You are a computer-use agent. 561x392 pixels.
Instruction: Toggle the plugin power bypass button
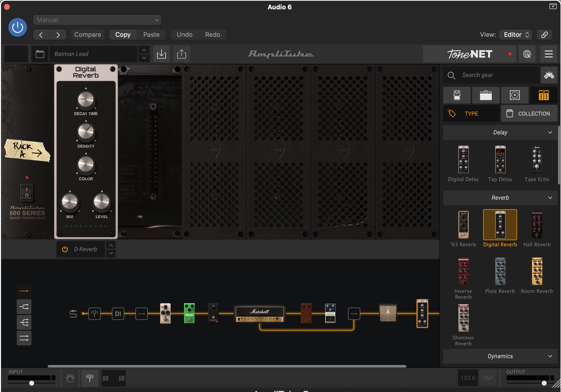pyautogui.click(x=17, y=27)
